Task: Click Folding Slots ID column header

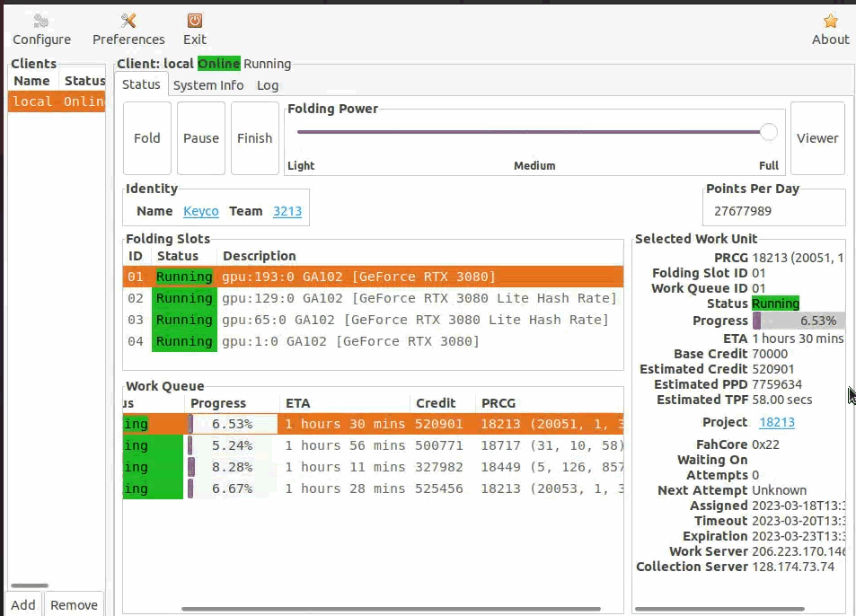Action: pyautogui.click(x=136, y=256)
